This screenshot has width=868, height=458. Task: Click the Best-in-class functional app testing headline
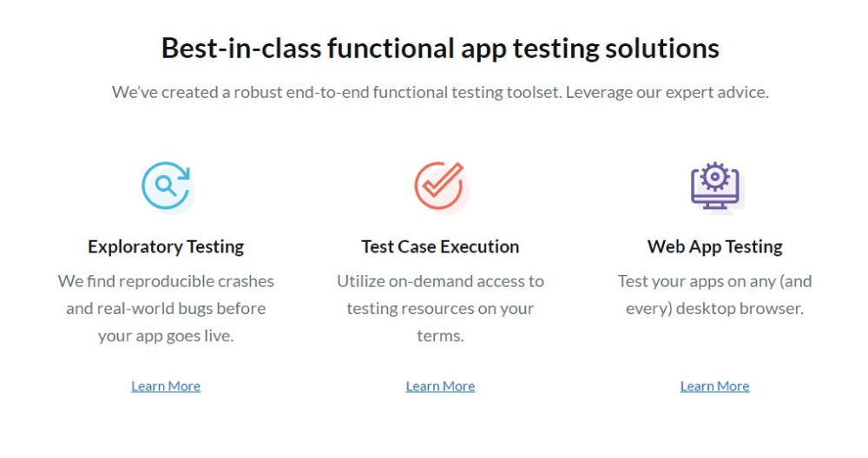[x=440, y=48]
